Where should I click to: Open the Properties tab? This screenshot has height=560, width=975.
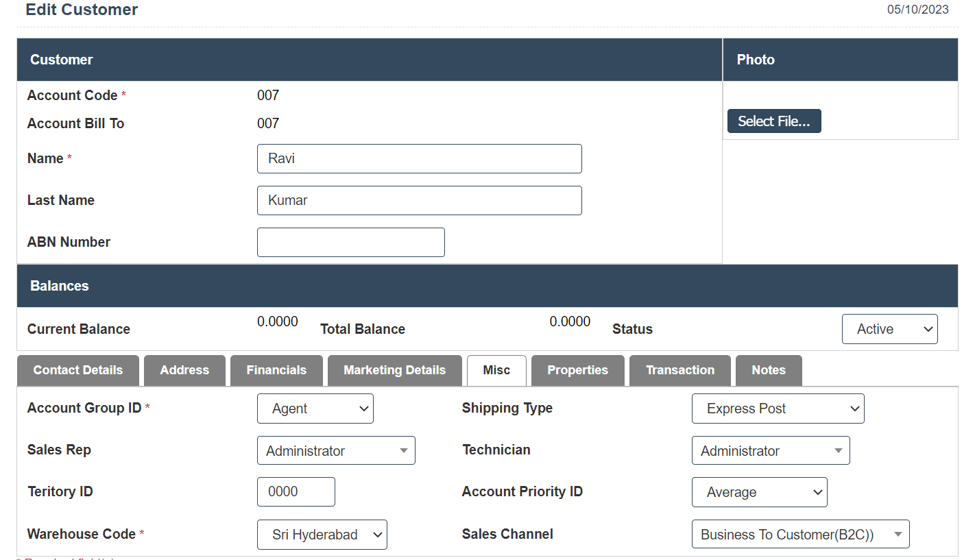coord(577,370)
